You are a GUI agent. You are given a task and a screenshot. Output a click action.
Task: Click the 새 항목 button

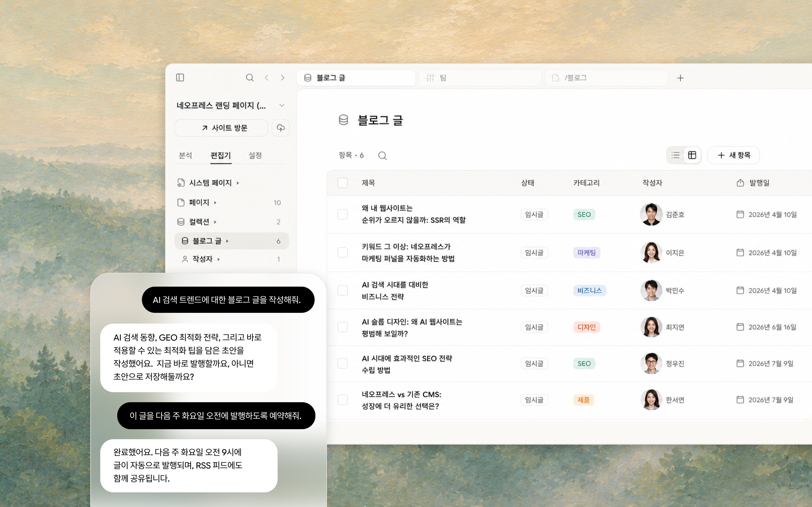coord(734,155)
